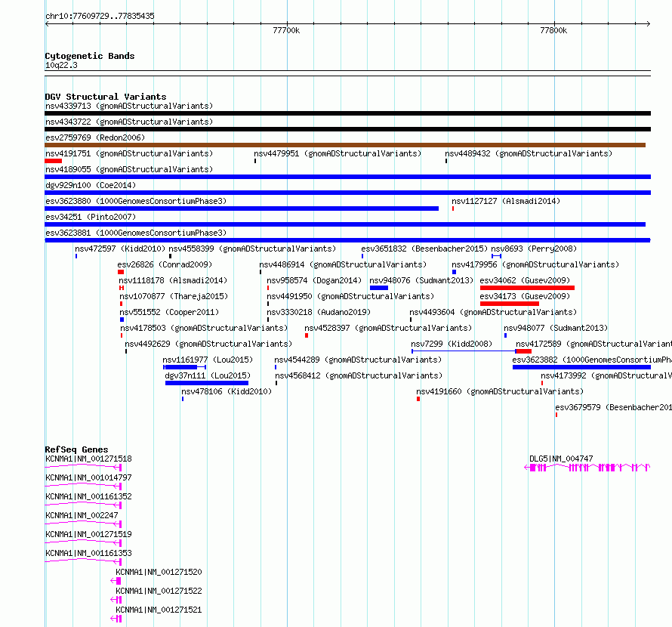Open dgv37n111 (Lou2015) label
672x627 pixels.
coord(208,375)
